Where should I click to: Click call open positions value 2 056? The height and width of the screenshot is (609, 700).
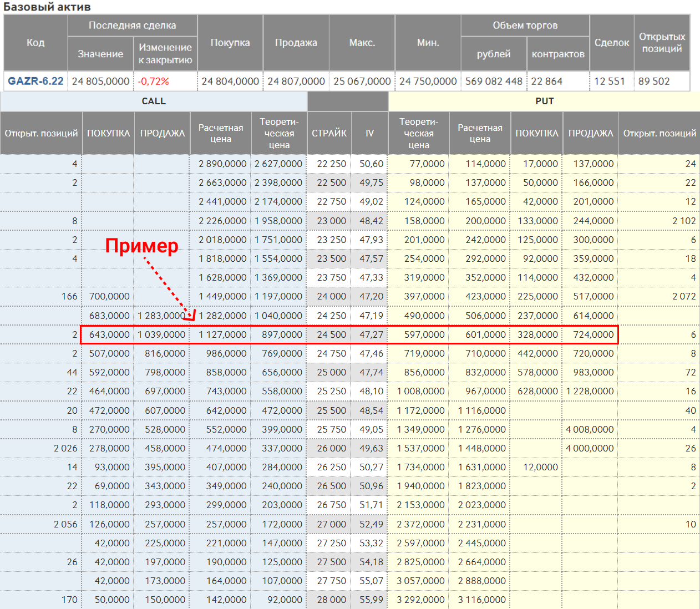pos(65,524)
